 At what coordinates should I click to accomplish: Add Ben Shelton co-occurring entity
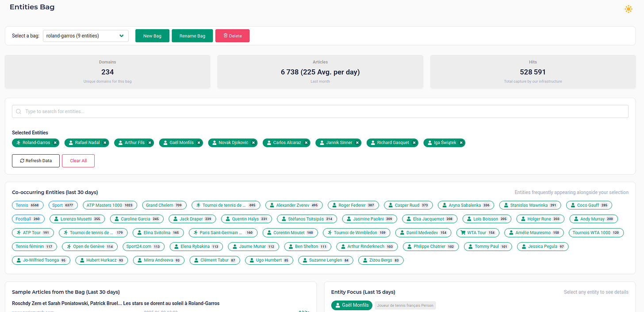coord(308,247)
